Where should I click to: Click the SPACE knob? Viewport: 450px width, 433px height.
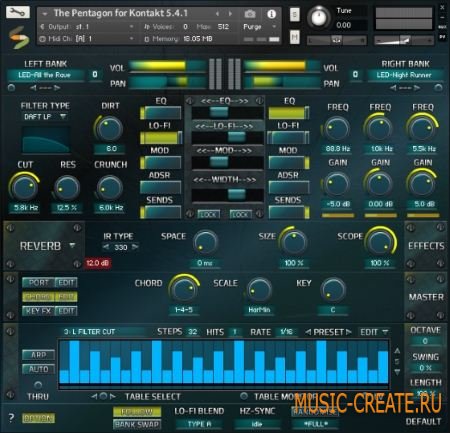205,242
